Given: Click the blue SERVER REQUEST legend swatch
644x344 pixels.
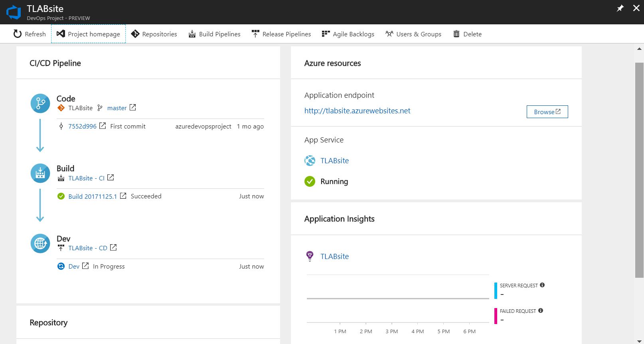Looking at the screenshot, I should coord(496,291).
